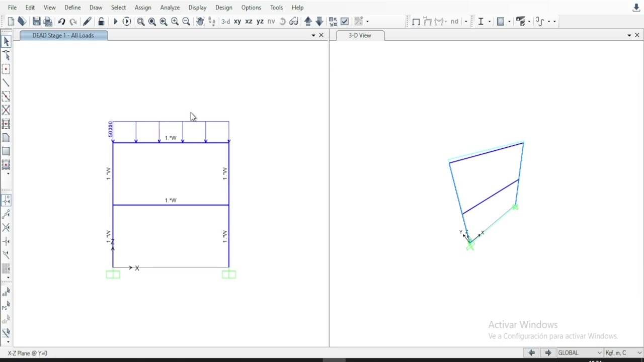Run the analysis with the play icon

[115, 21]
